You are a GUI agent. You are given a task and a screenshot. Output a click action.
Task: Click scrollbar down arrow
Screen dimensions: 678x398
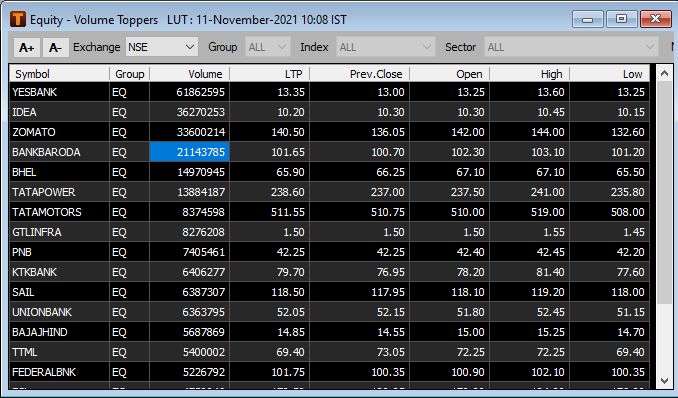[665, 381]
